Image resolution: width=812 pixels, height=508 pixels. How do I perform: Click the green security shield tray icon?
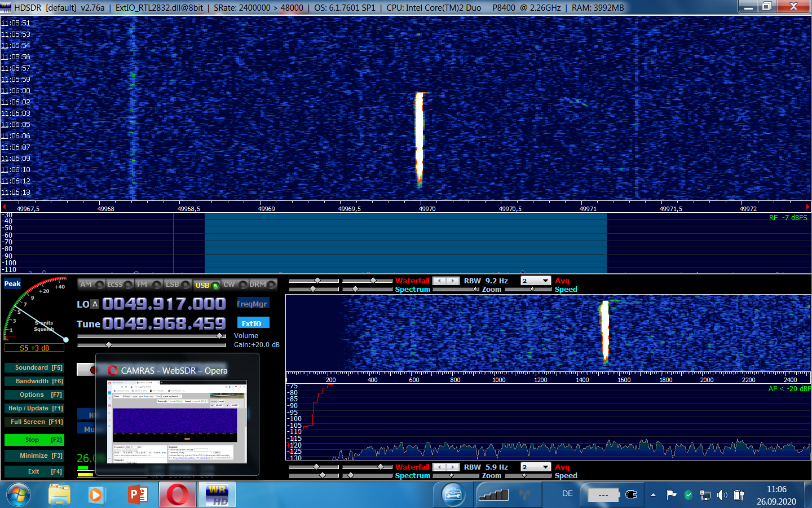(688, 495)
